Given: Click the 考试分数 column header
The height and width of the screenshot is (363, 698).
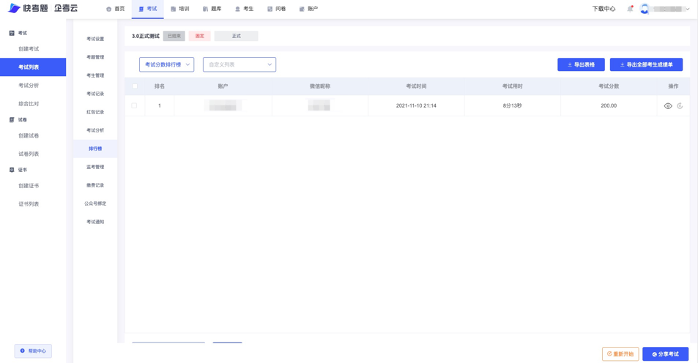Looking at the screenshot, I should pyautogui.click(x=609, y=86).
